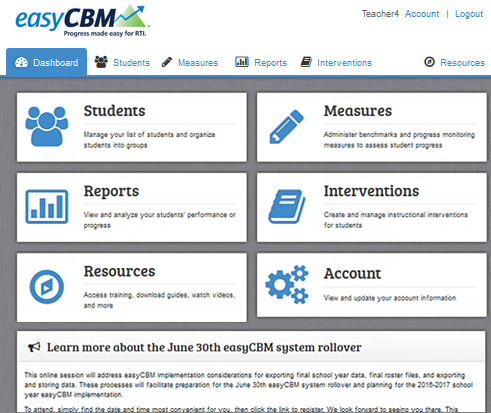Click the megaphone announcement icon
The image size is (491, 413).
pos(34,347)
